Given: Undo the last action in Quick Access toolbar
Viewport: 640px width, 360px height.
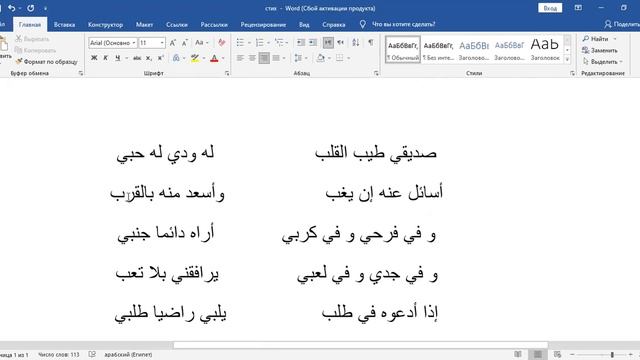Looking at the screenshot, I should 11,8.
